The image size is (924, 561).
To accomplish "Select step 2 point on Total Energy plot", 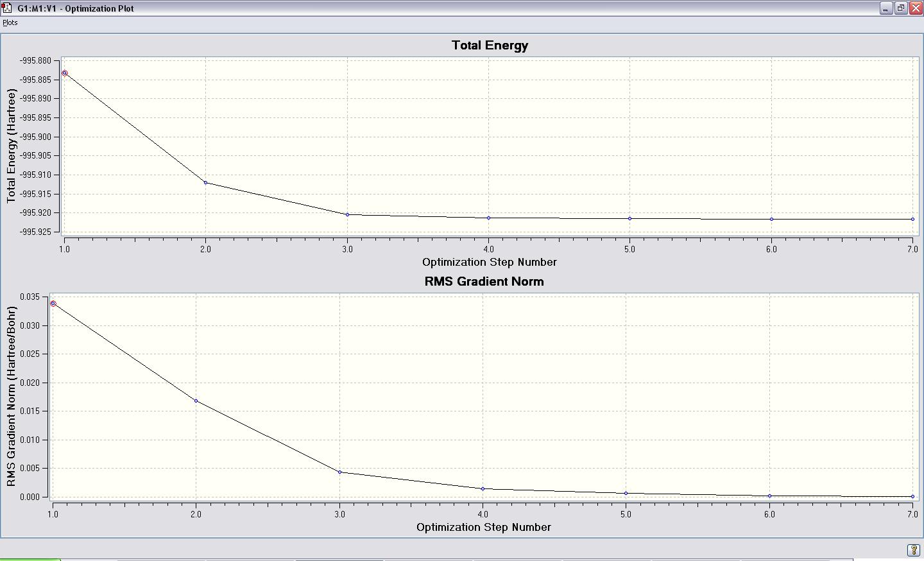I will click(205, 183).
